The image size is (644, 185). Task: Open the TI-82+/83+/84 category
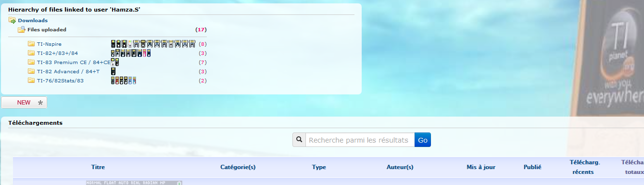point(57,53)
